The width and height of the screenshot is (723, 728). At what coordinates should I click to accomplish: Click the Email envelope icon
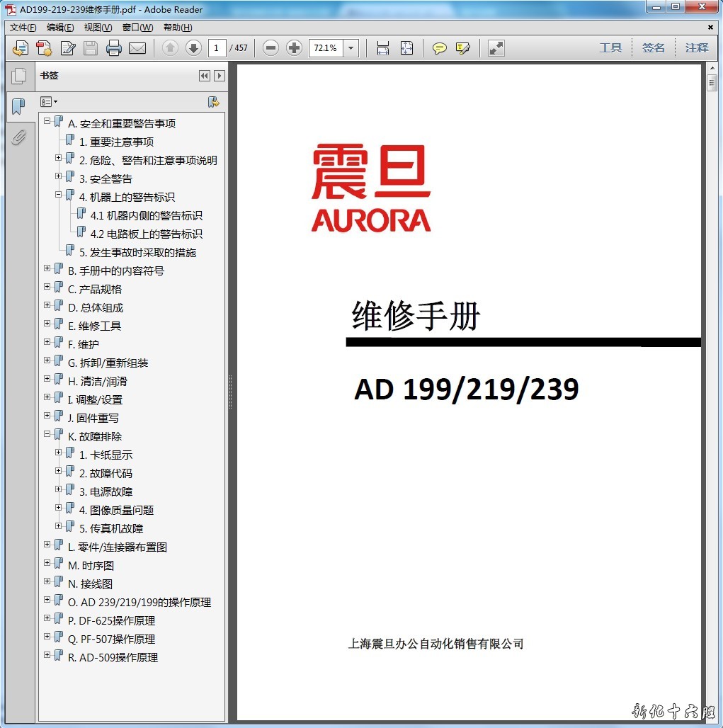[x=137, y=48]
